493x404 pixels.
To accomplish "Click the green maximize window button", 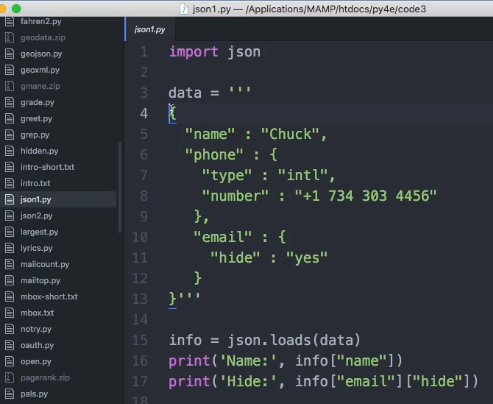I will [x=16, y=8].
